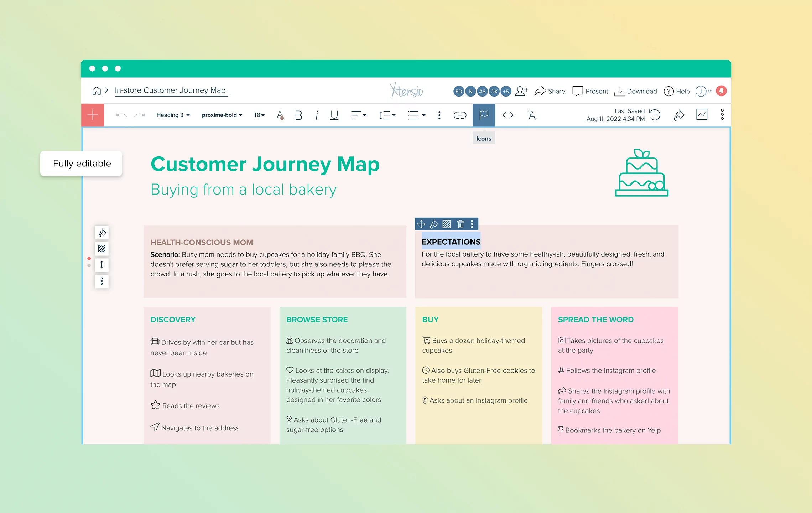The image size is (812, 513).
Task: Select the Icons flag tool in toolbar
Action: click(x=484, y=115)
